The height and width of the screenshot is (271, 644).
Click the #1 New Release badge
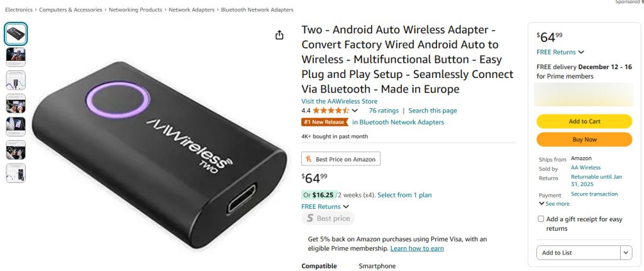[325, 122]
